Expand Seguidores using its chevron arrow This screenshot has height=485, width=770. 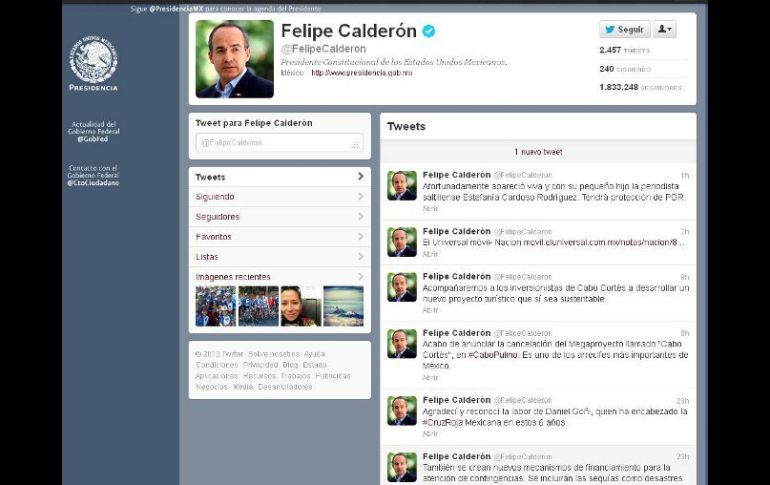coord(360,216)
